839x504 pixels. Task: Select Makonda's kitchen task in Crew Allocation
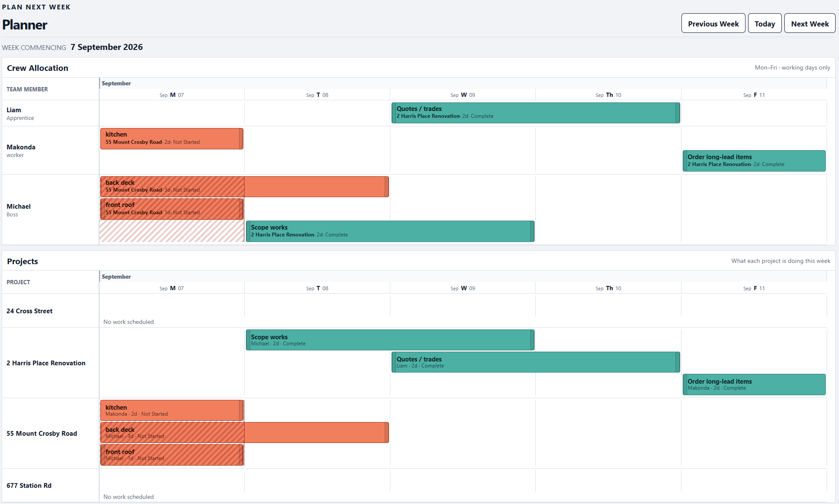(x=172, y=139)
